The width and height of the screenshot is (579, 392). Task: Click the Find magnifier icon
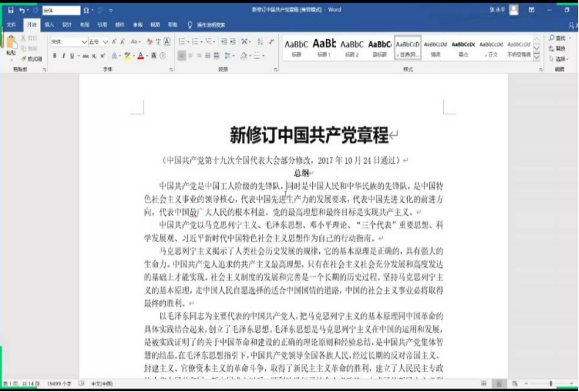[552, 38]
